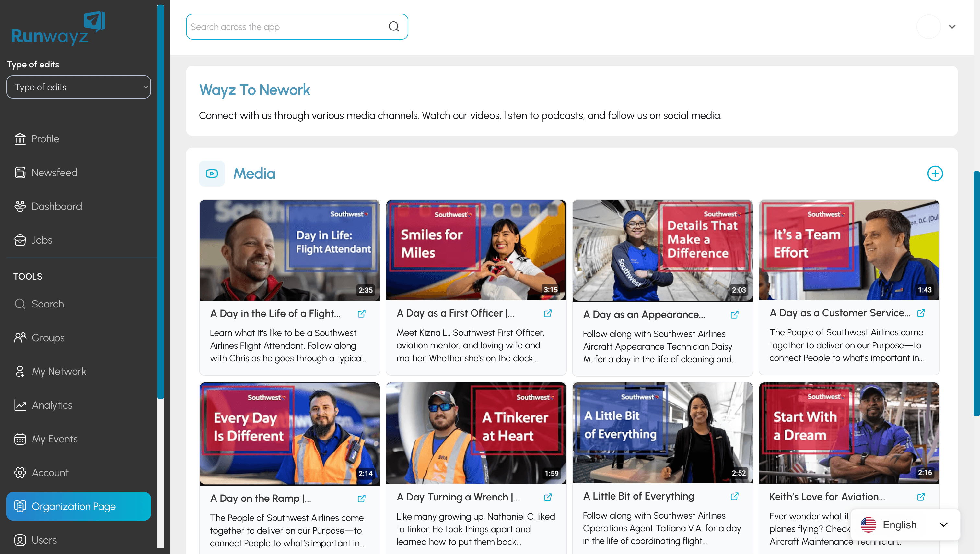The height and width of the screenshot is (554, 980).
Task: Click the sidebar vertical scrollbar
Action: coord(160,202)
